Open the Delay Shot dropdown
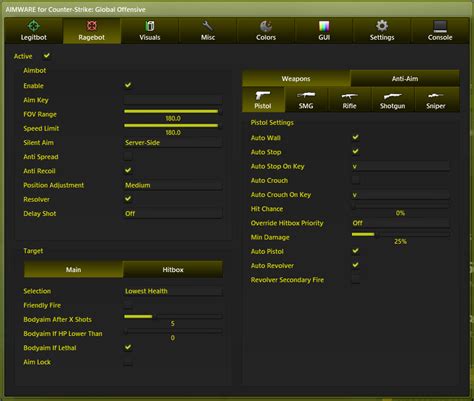Screen dimensions: 474x401 pyautogui.click(x=173, y=214)
